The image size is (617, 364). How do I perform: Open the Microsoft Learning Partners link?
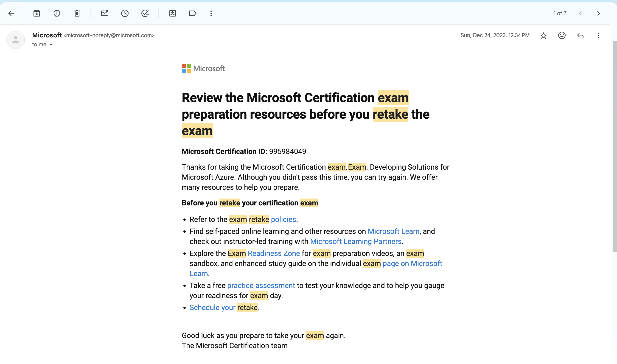[356, 241]
